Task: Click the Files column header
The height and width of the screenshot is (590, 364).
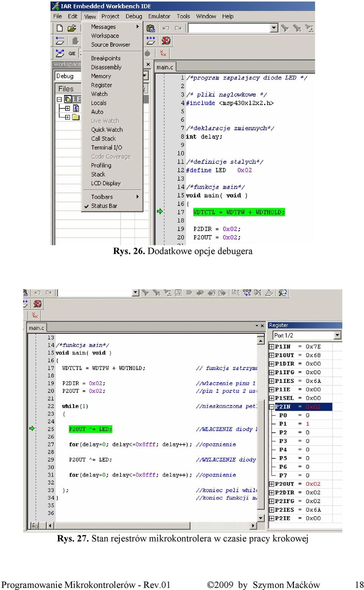Action: coord(68,89)
